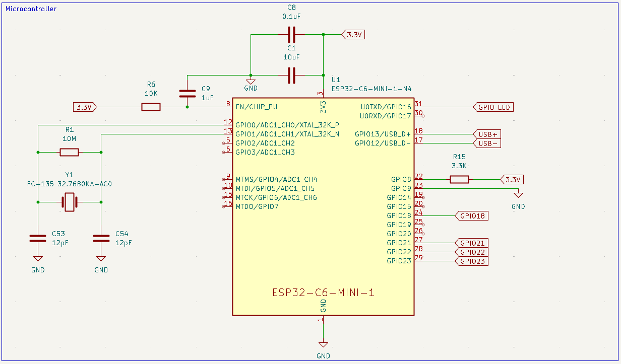Click the 0.1uF value text of C8

(291, 16)
